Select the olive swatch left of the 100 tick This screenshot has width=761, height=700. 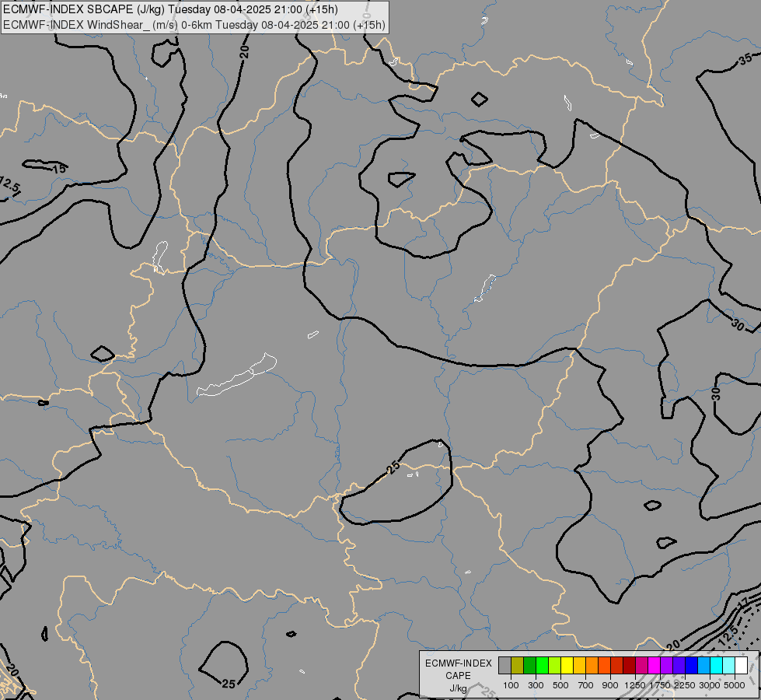pyautogui.click(x=518, y=665)
